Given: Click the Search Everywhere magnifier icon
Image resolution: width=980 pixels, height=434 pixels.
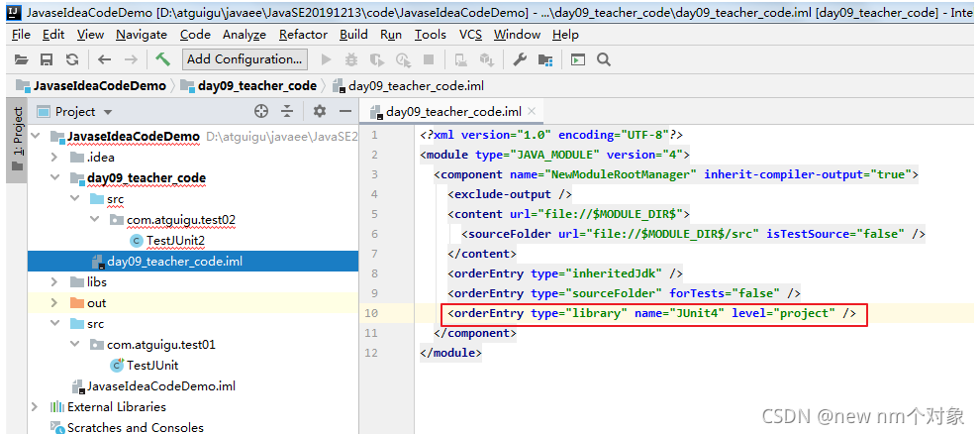Looking at the screenshot, I should [x=603, y=59].
